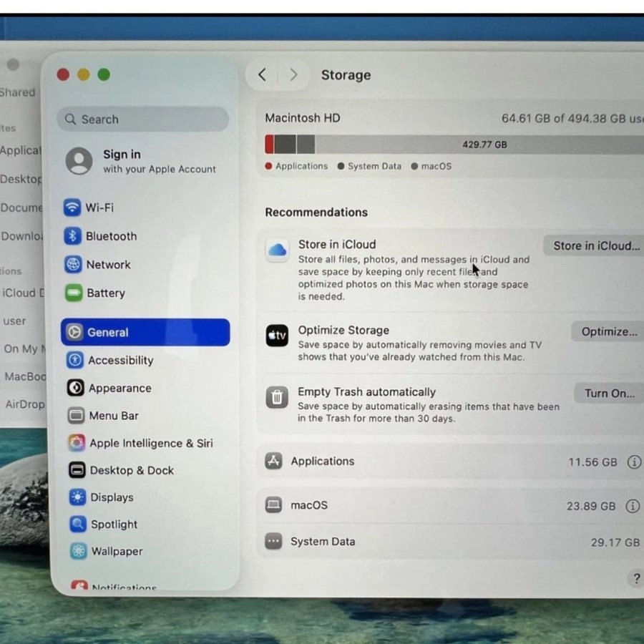Image resolution: width=644 pixels, height=644 pixels.
Task: Select Network in the sidebar
Action: coord(107,265)
